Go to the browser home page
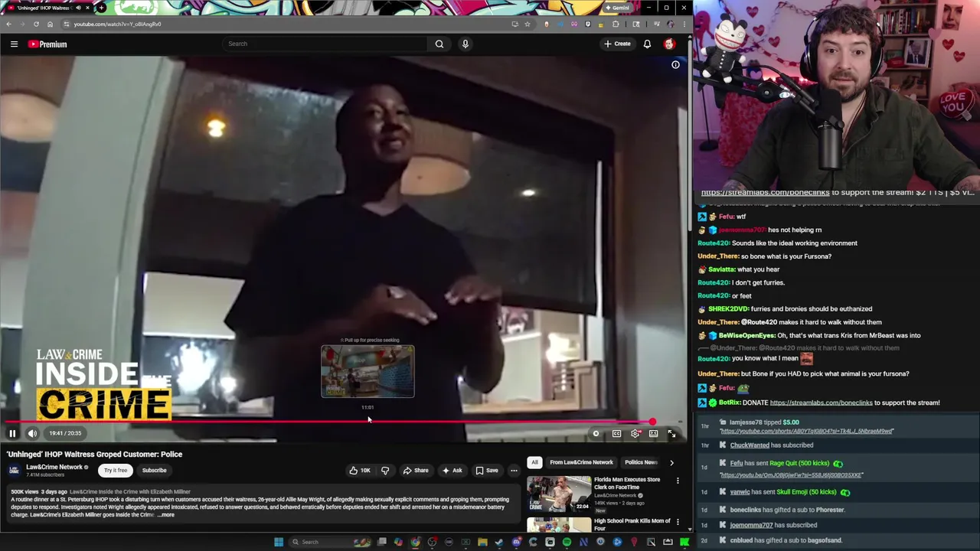Screen dimensions: 980x551 pyautogui.click(x=50, y=24)
